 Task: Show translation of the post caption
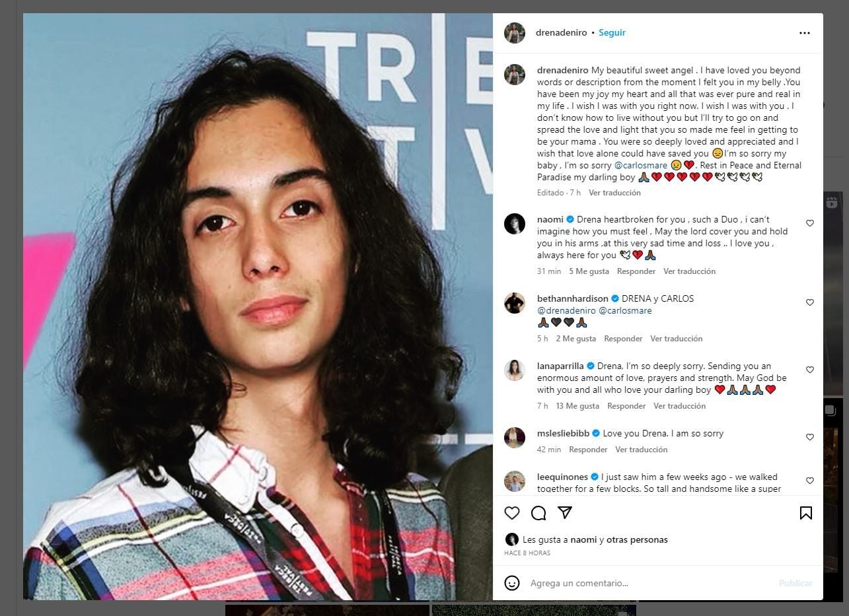(614, 193)
